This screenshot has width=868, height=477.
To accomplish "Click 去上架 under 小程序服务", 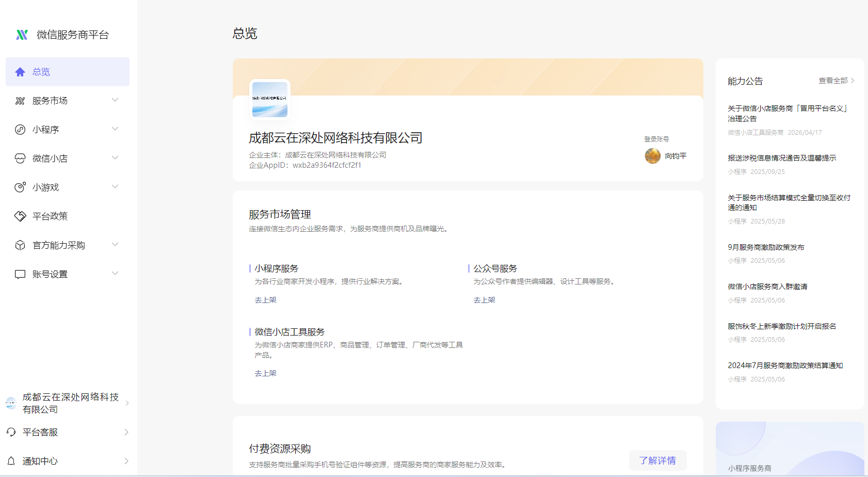I will (x=266, y=300).
